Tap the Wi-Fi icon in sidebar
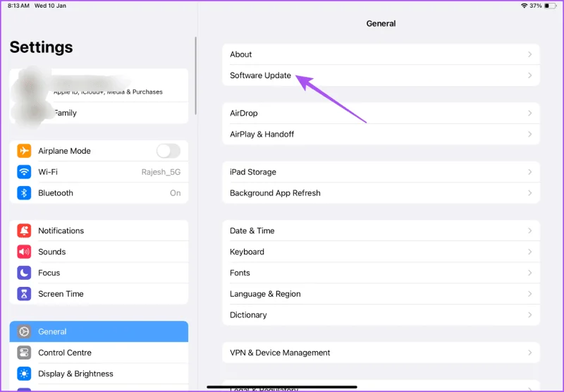This screenshot has width=564, height=392. click(x=24, y=172)
